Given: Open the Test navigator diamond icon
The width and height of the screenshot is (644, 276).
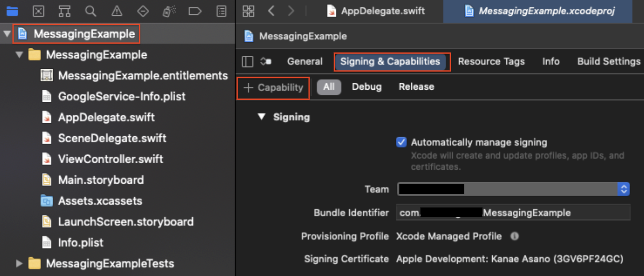Looking at the screenshot, I should (143, 11).
